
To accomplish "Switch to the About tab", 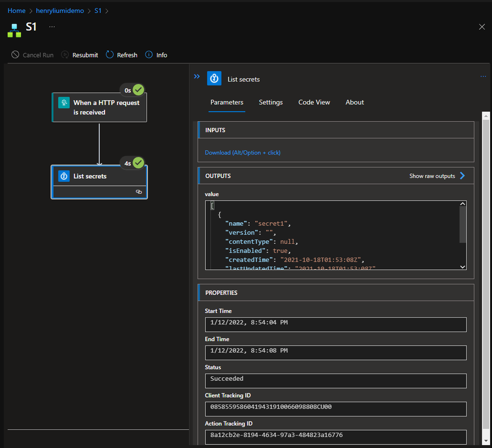I will [x=355, y=102].
